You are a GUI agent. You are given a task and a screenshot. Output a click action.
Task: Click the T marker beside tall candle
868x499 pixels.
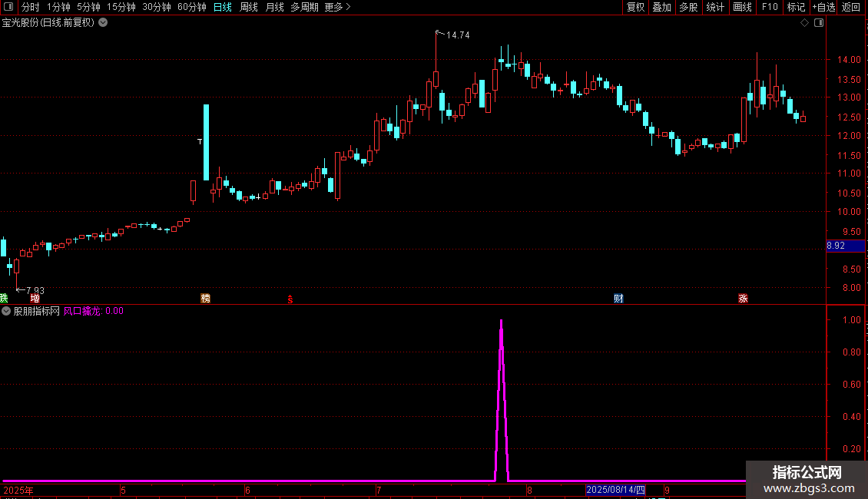pos(200,141)
